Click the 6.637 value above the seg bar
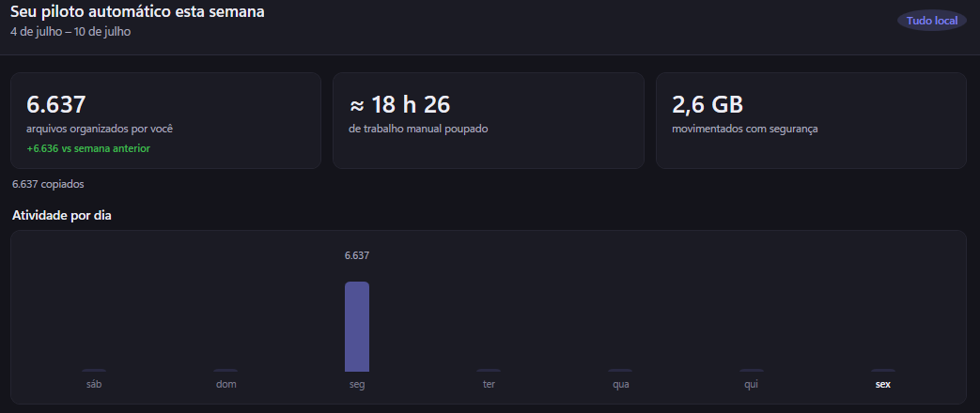This screenshot has height=413, width=980. (357, 255)
